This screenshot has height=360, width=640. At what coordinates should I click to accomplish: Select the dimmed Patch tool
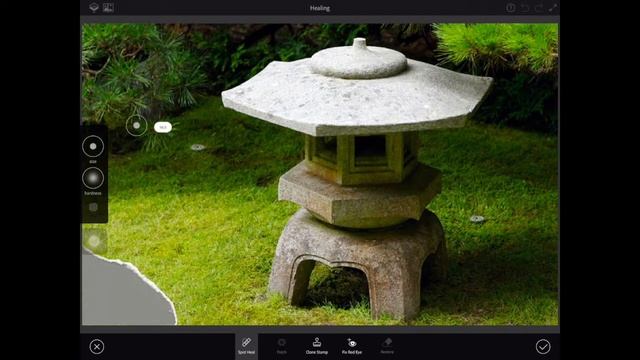tap(282, 346)
